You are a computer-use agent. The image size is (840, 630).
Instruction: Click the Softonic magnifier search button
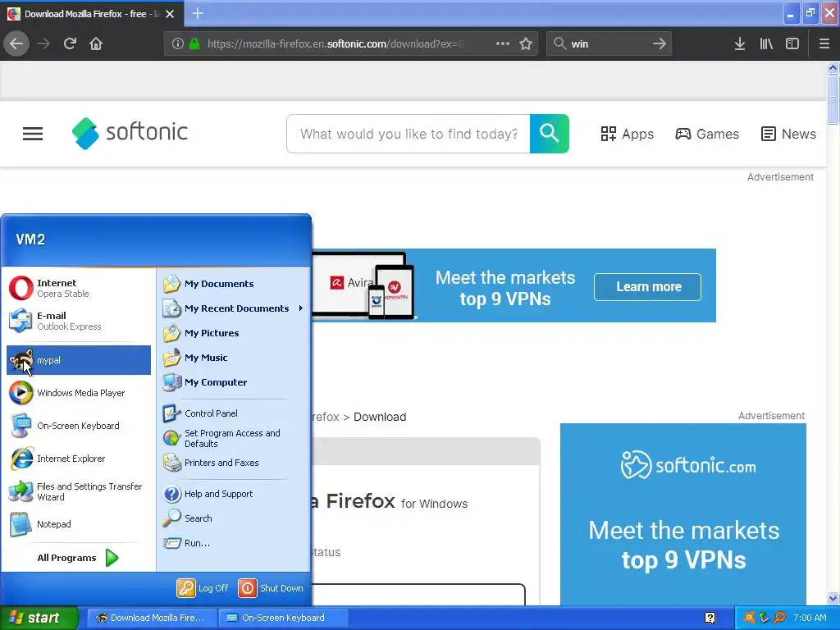click(x=549, y=134)
